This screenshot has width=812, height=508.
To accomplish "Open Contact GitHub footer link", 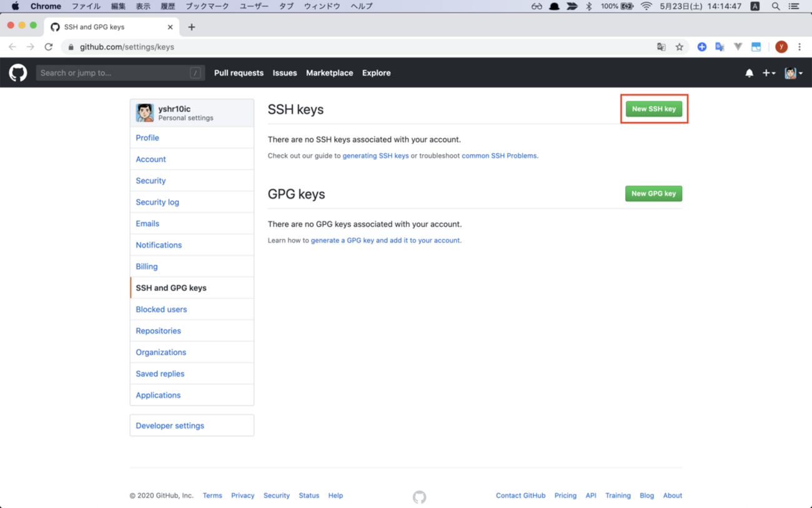I will pyautogui.click(x=521, y=496).
